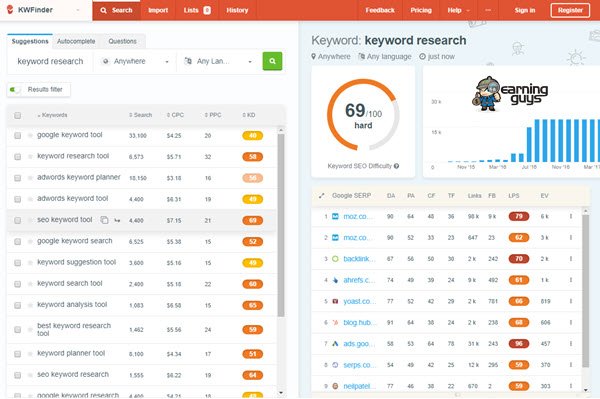Viewport: 600px width, 399px height.
Task: Click the help icon beside Keyword SEO Difficulty
Action: click(x=396, y=166)
